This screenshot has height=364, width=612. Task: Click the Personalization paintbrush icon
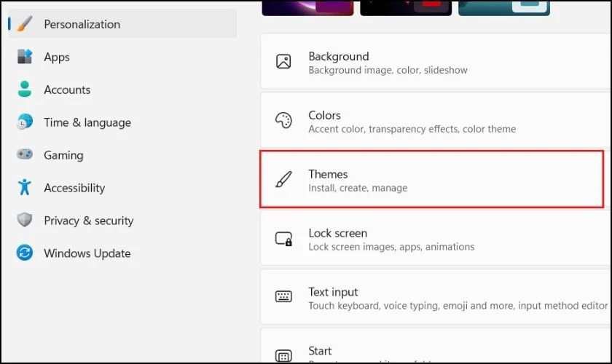(x=25, y=24)
